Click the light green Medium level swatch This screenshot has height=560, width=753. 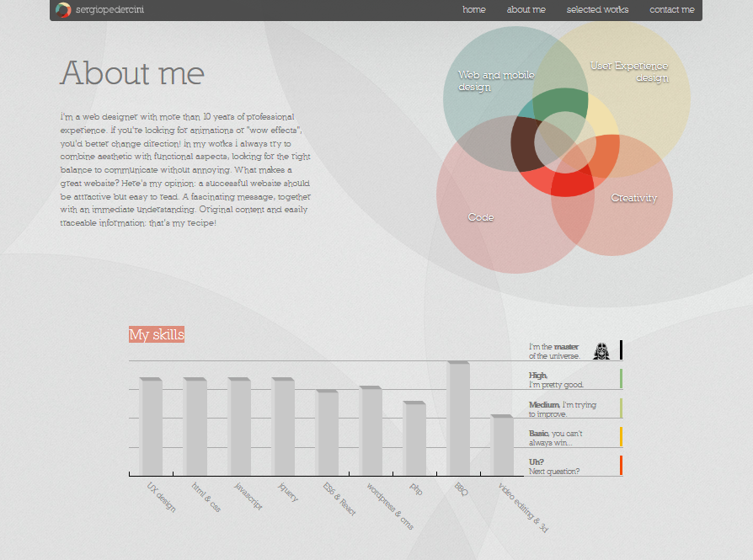click(x=621, y=408)
